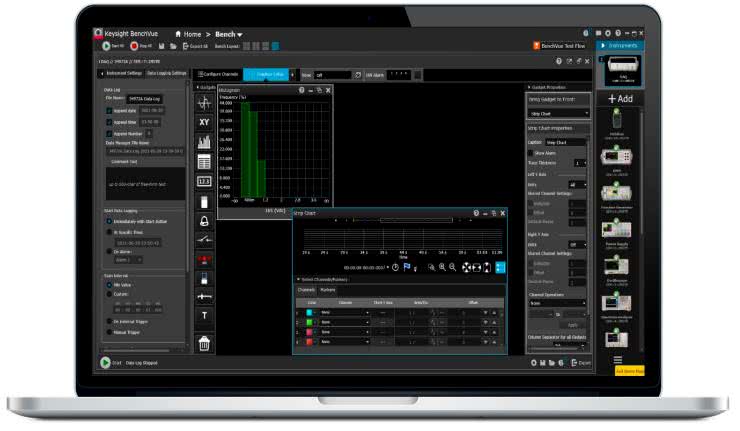
Task: Click the Export All button in toolbar
Action: coord(194,46)
